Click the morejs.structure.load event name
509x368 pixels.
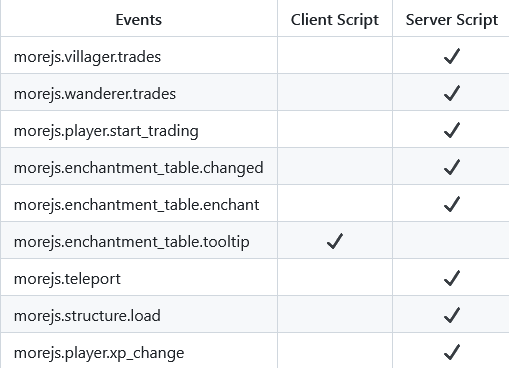click(x=87, y=316)
